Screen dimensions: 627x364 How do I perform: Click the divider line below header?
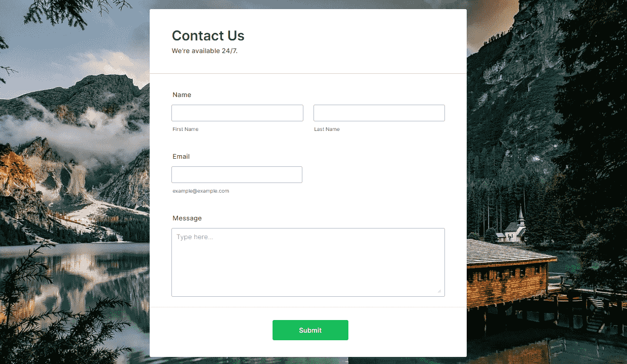[308, 74]
